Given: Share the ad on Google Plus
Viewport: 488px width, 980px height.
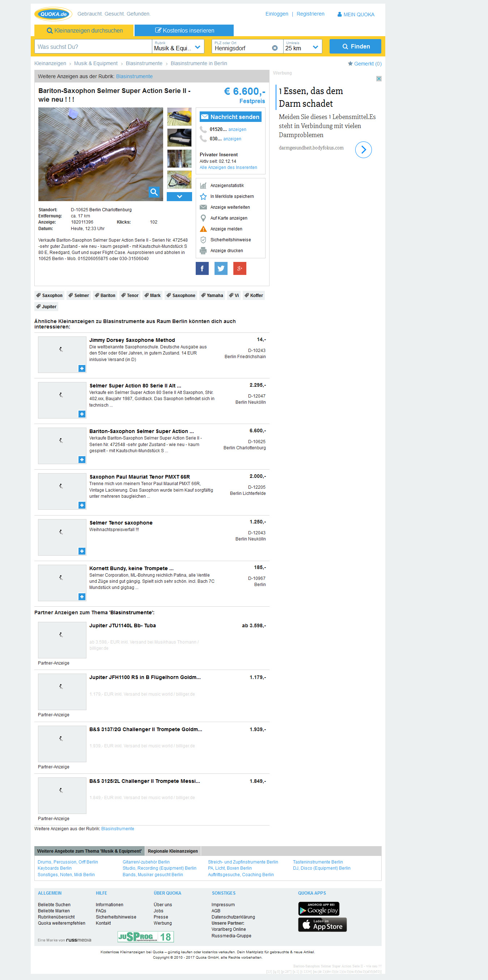Looking at the screenshot, I should [239, 268].
